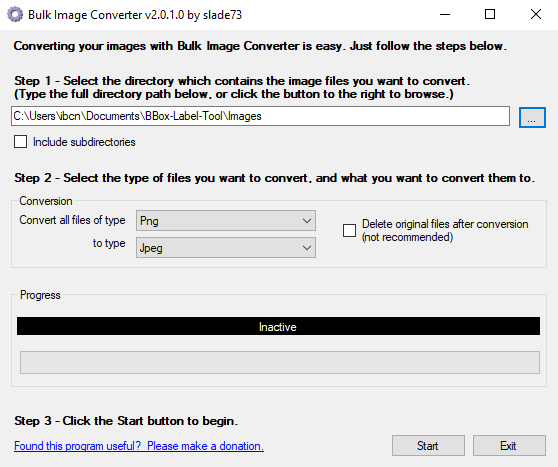558x467 pixels.
Task: Maximize the Bulk Image Converter window
Action: point(490,15)
